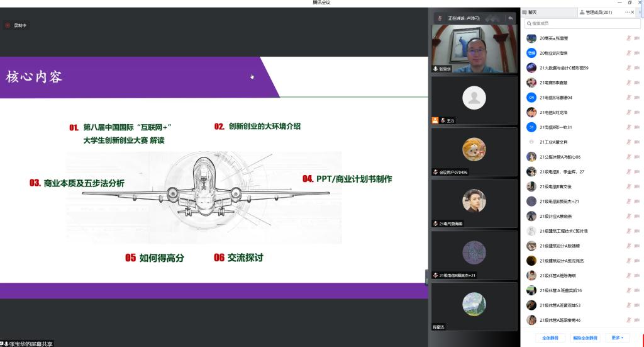The image size is (644, 347).
Task: Click the video camera icon for 21工业A黄文舟
Action: [637, 142]
